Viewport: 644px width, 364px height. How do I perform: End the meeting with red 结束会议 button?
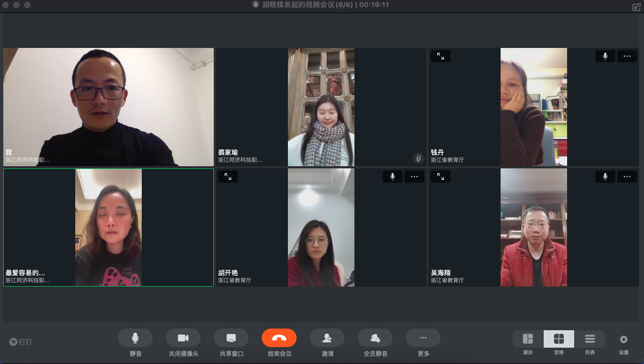tap(279, 338)
